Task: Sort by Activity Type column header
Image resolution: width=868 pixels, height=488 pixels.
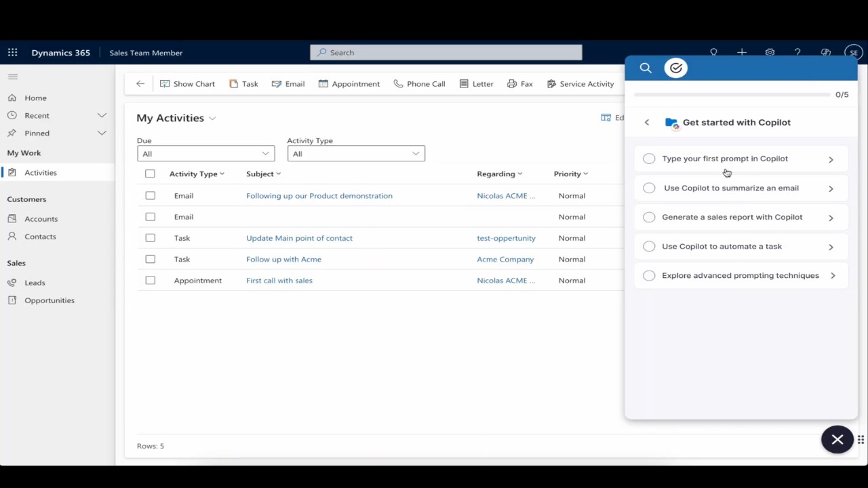Action: click(197, 174)
